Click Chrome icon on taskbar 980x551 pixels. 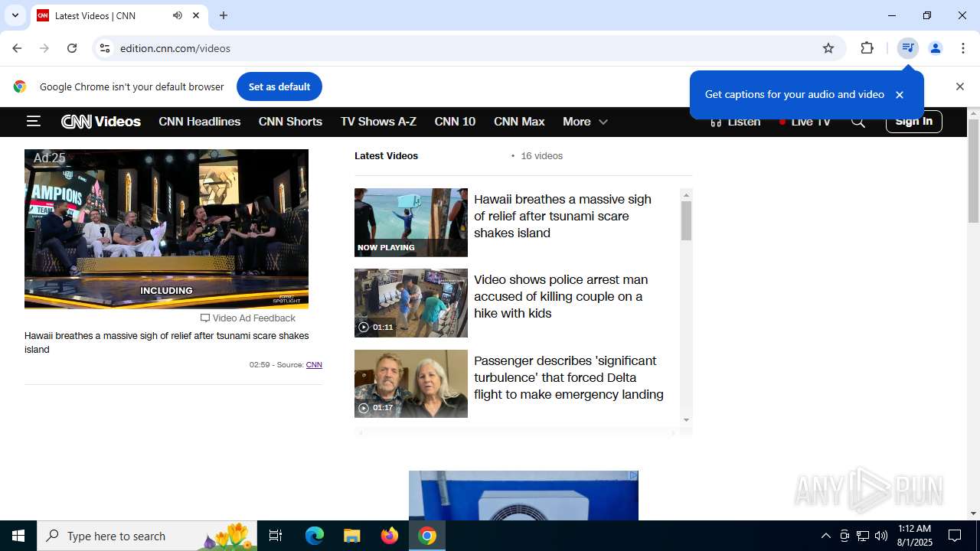tap(427, 536)
